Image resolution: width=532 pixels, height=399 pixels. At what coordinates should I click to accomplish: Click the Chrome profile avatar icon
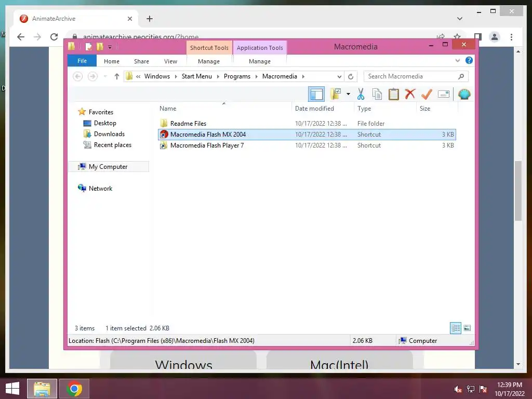(495, 37)
